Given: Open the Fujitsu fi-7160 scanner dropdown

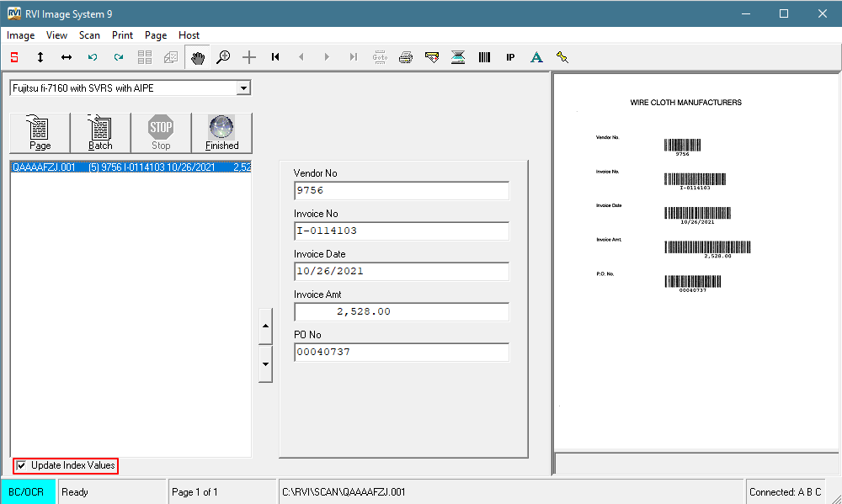Looking at the screenshot, I should pyautogui.click(x=126, y=88).
